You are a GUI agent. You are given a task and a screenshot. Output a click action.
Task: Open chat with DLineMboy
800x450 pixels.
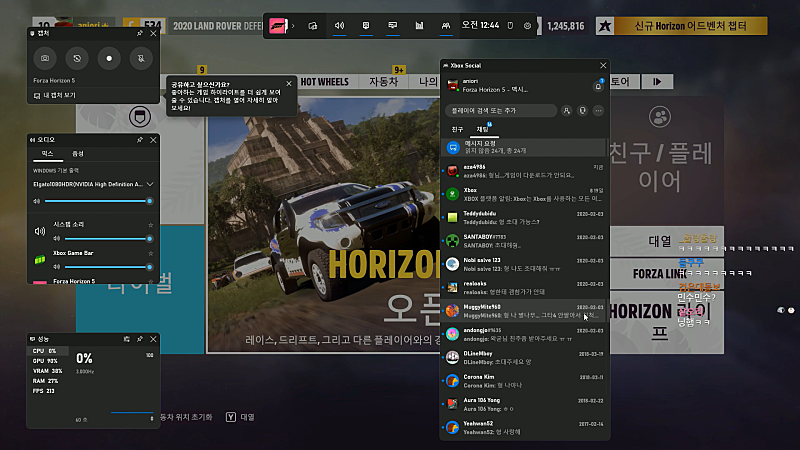click(x=524, y=358)
